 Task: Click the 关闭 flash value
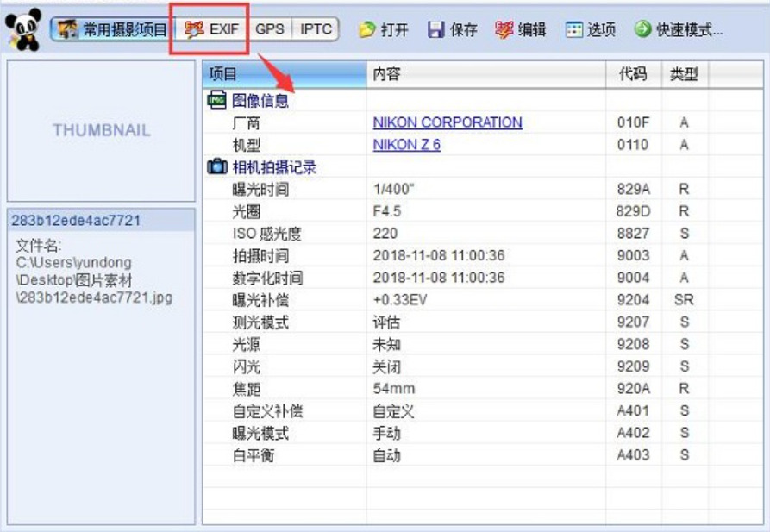tap(386, 366)
